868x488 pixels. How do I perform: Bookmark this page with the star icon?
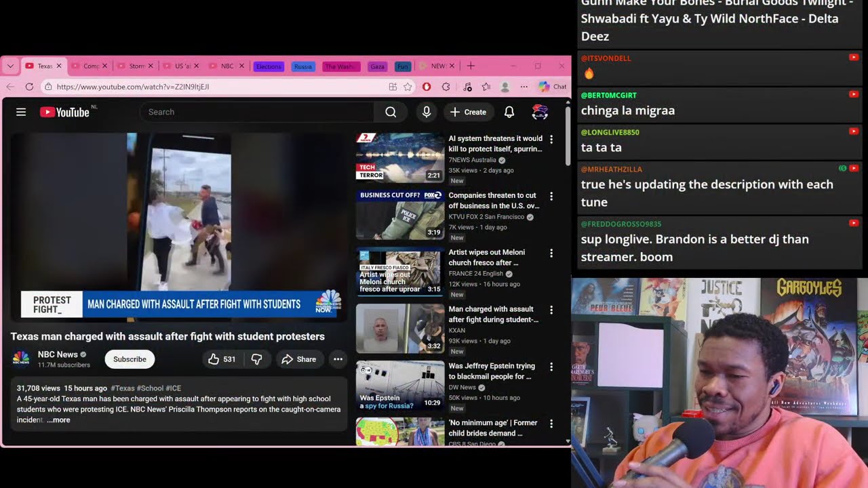click(x=408, y=87)
